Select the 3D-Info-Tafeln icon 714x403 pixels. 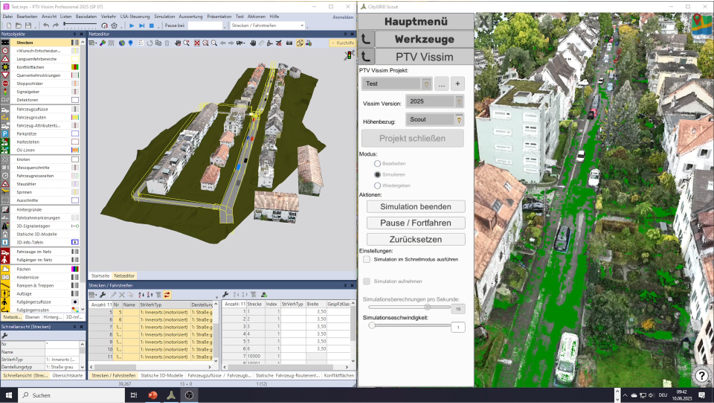pos(5,242)
